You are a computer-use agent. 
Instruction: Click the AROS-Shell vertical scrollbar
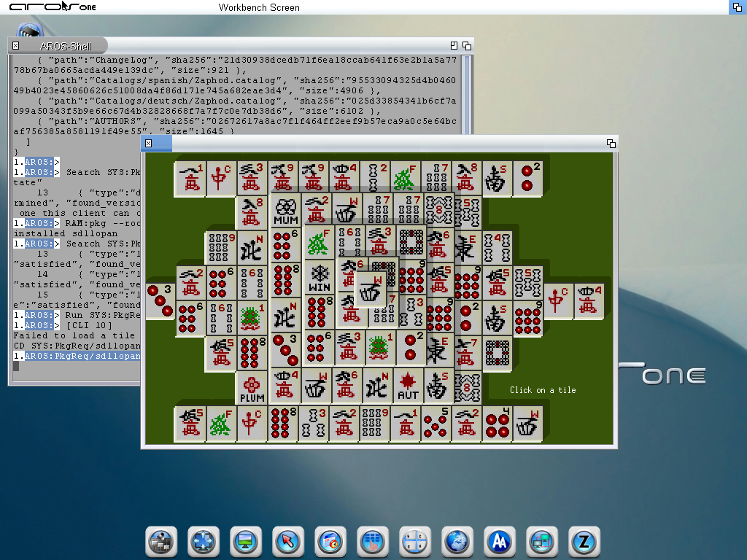467,94
